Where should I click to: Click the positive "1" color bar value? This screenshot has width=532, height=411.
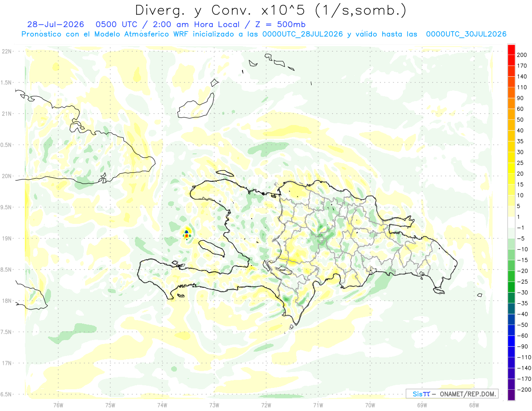519,217
